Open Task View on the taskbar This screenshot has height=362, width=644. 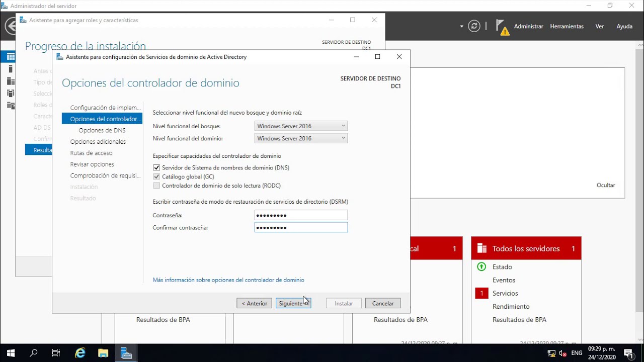[x=56, y=353]
